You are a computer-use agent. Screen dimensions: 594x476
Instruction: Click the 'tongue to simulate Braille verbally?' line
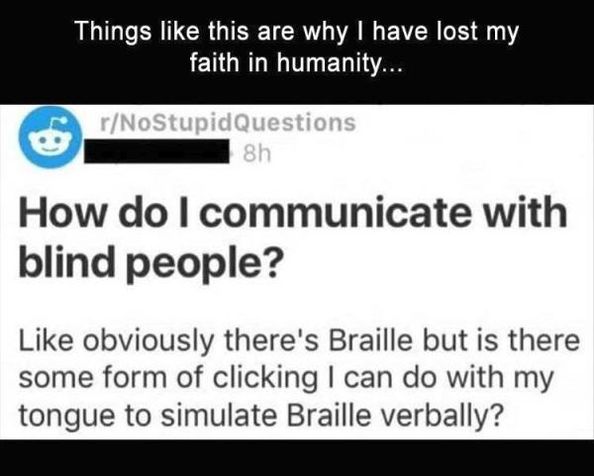tap(262, 415)
